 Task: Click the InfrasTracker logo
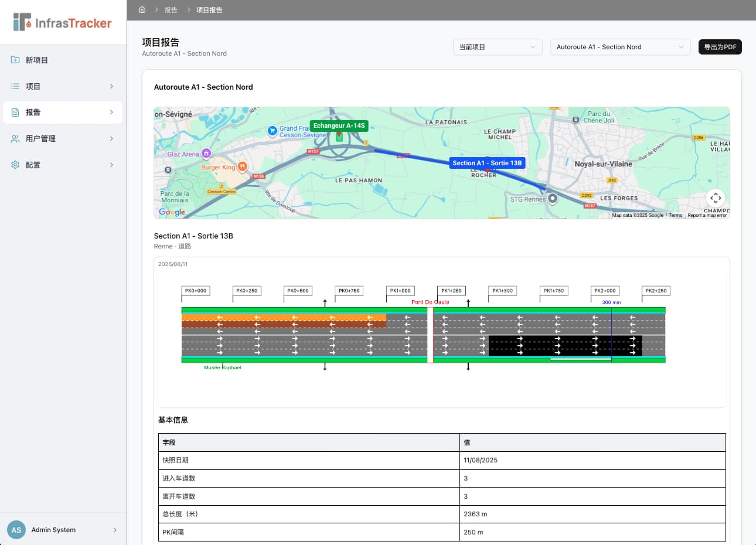coord(60,22)
